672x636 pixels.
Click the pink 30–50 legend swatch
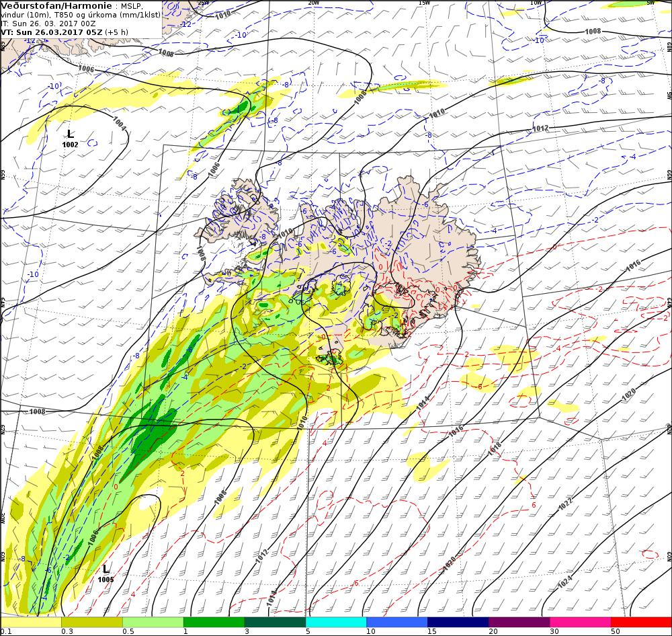(581, 622)
